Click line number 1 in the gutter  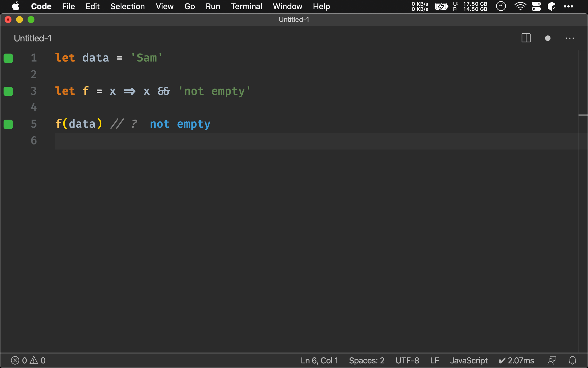pos(34,58)
